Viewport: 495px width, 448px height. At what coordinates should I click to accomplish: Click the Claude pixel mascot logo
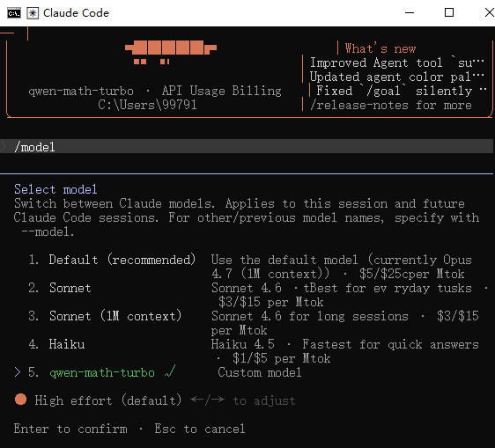pos(171,52)
